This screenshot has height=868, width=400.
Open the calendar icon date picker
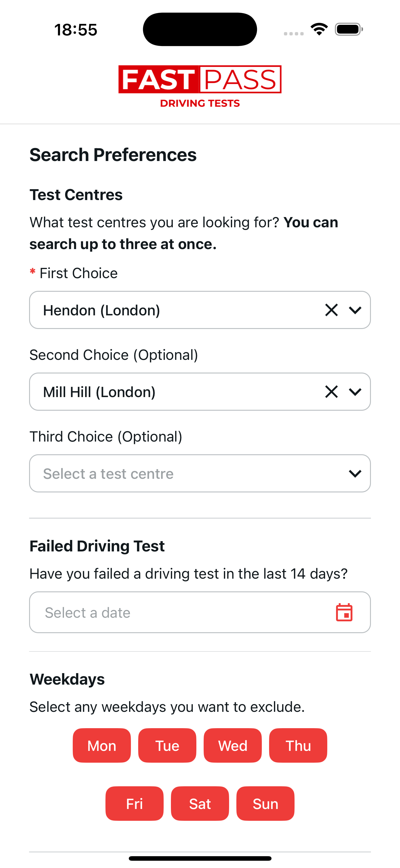tap(344, 612)
